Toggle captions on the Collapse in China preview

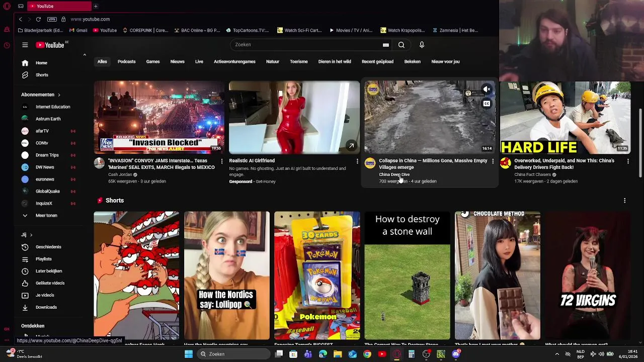tap(487, 104)
